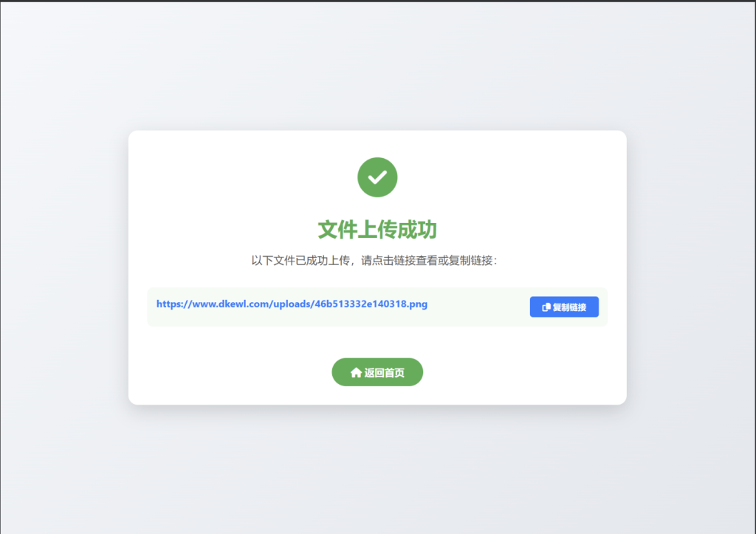
Task: Click the house icon in 返回首页 button
Action: click(x=357, y=372)
